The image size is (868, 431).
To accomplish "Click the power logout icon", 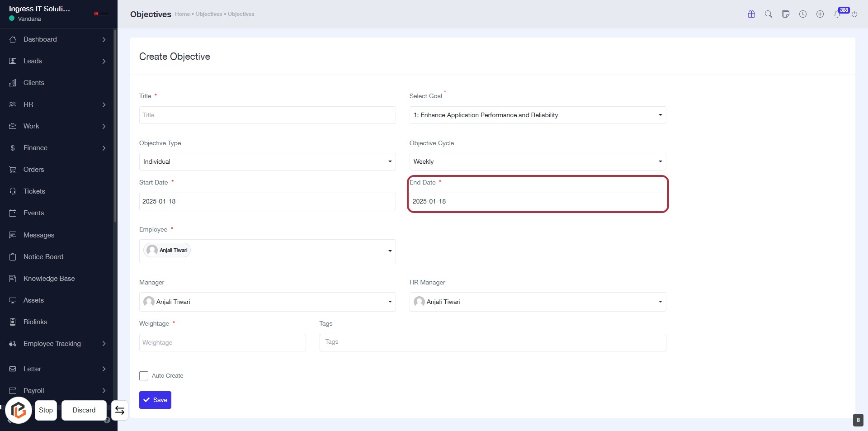I will tap(854, 14).
